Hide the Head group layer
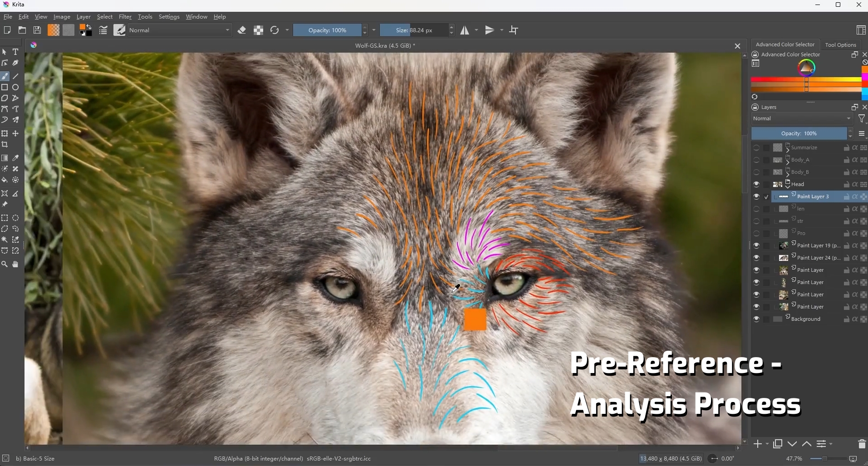This screenshot has width=868, height=466. coord(756,184)
